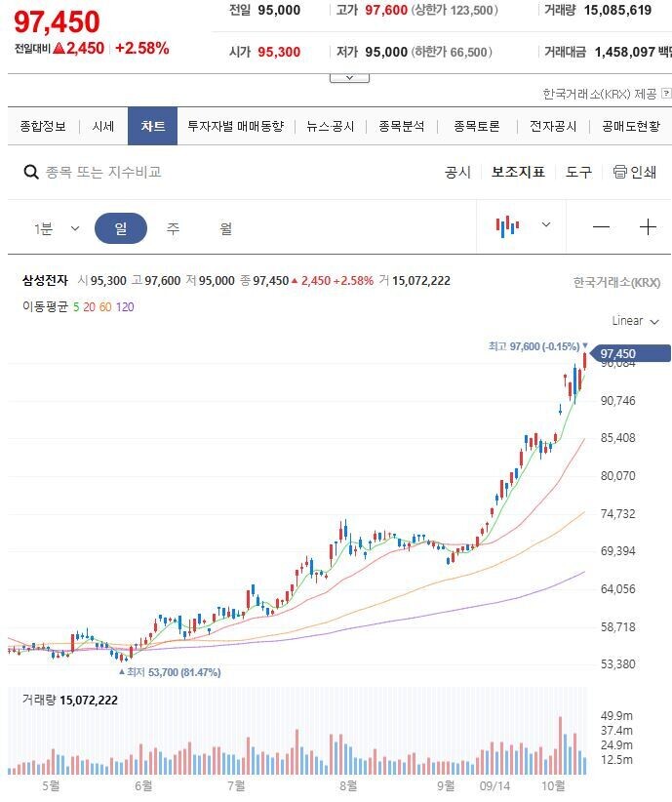Switch the chart to 월 monthly
Screen dimensions: 672x802
(225, 228)
